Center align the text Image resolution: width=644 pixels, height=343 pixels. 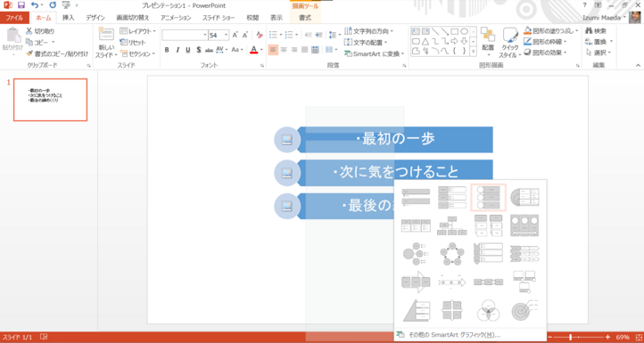coord(284,50)
